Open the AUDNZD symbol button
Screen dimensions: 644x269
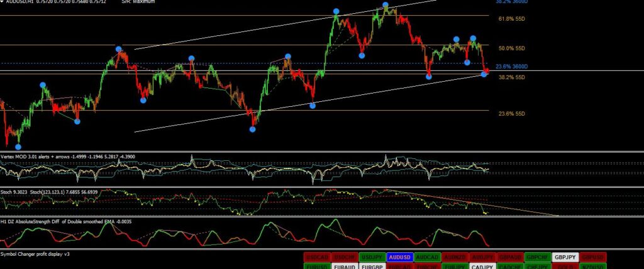coord(455,258)
